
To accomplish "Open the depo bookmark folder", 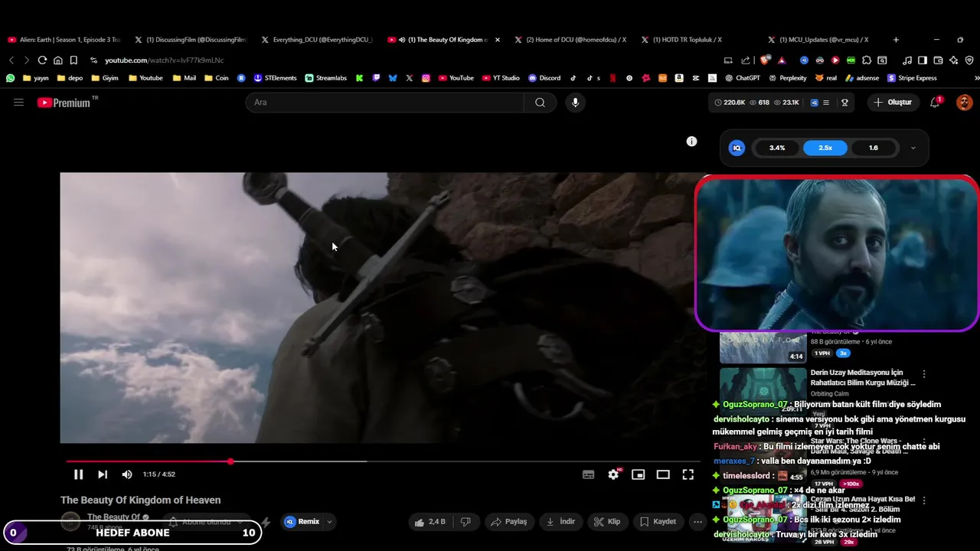I will 70,78.
